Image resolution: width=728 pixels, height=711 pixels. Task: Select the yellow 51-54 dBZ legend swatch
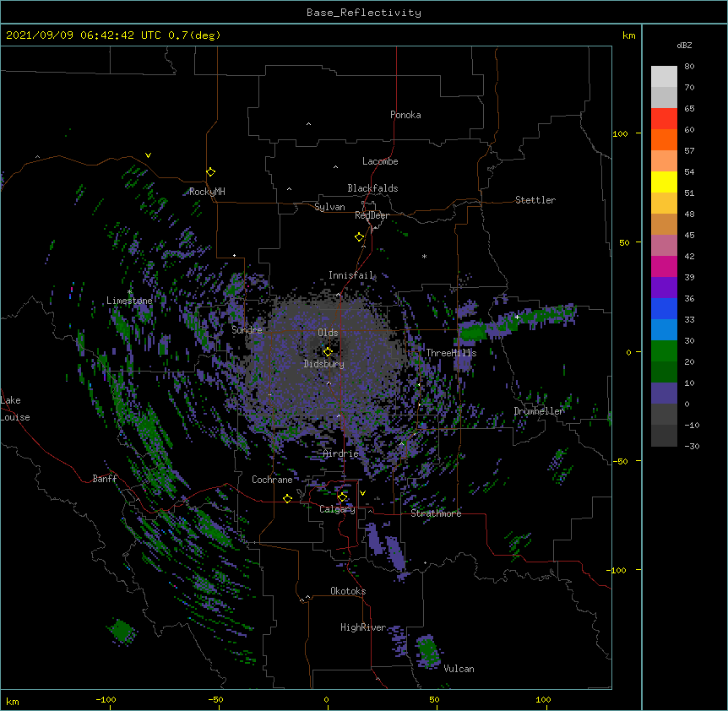(664, 182)
